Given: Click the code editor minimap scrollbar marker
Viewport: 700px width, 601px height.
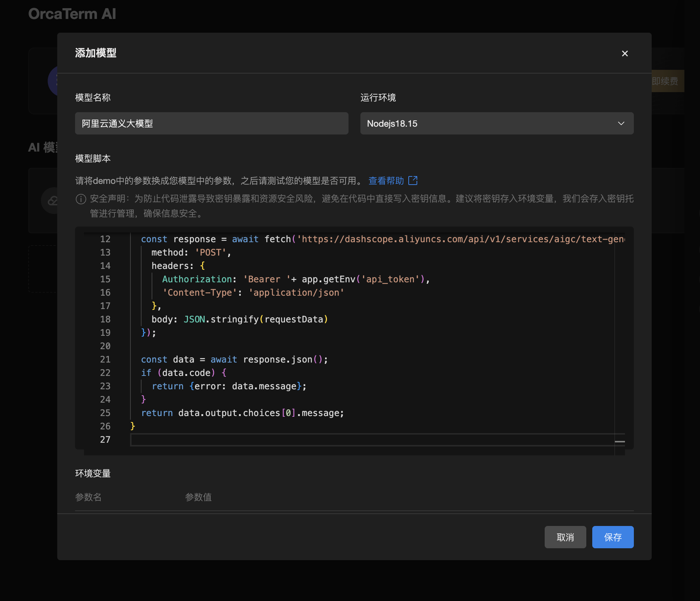Looking at the screenshot, I should tap(619, 442).
